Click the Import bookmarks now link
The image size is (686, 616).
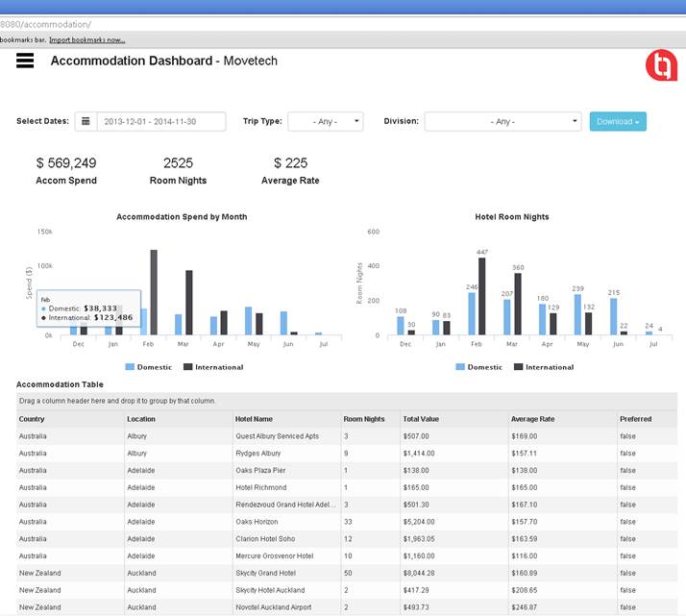pyautogui.click(x=86, y=39)
